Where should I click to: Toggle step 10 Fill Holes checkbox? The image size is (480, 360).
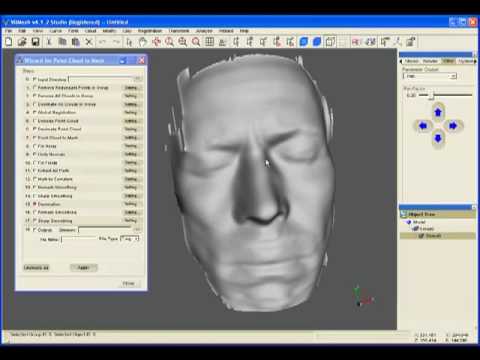[35, 162]
